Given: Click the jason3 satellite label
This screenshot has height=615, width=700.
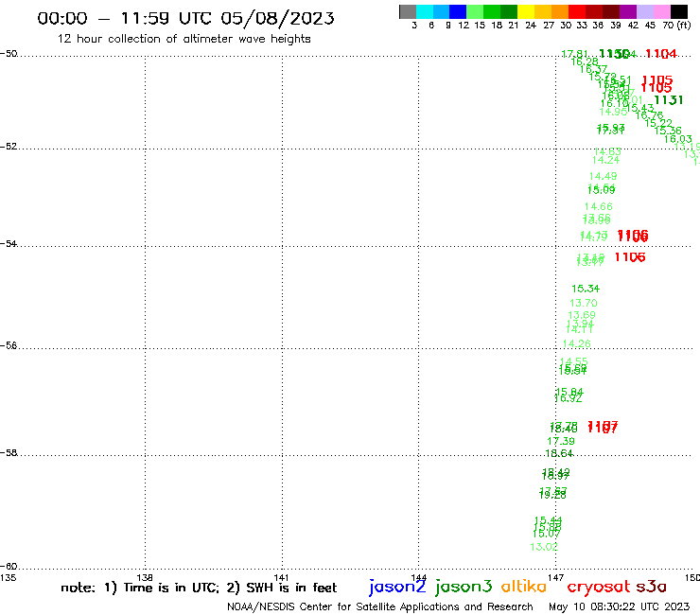Looking at the screenshot, I should [464, 587].
